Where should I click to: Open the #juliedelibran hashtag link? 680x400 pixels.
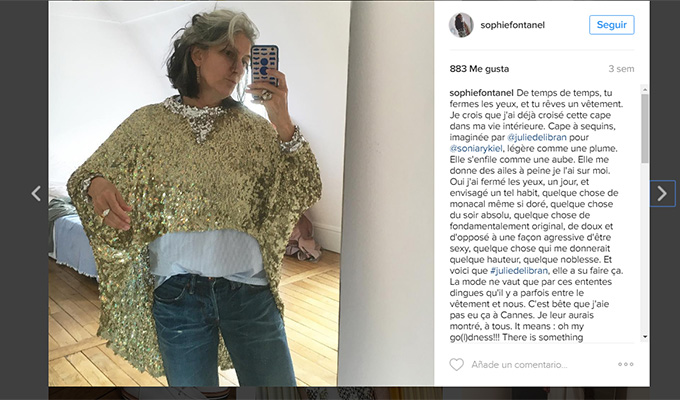519,271
